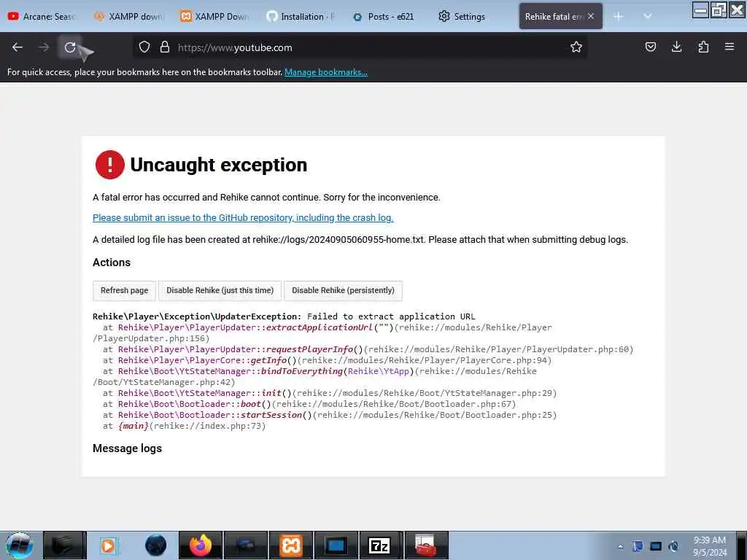Open XAMPP from the taskbar
This screenshot has height=560, width=747.
(x=290, y=545)
